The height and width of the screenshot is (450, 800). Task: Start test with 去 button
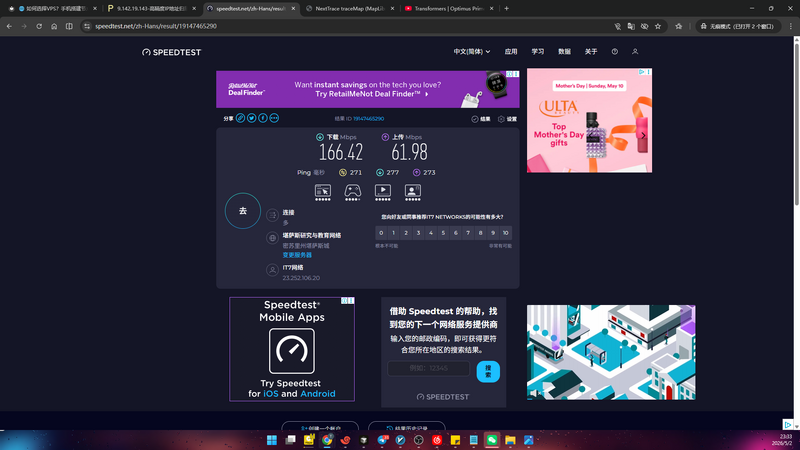pos(243,211)
